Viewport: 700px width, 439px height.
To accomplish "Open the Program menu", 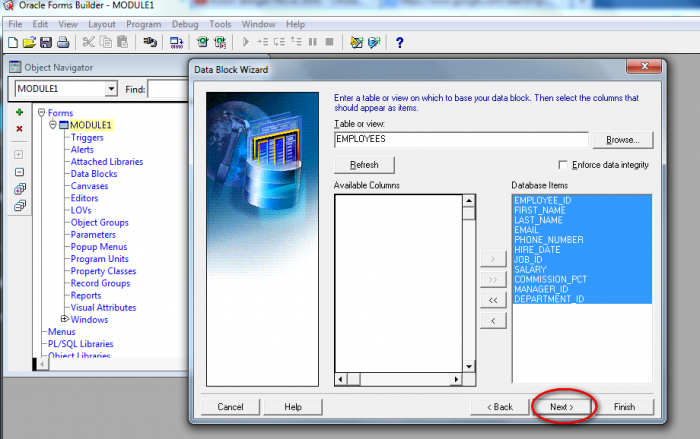I will pos(144,24).
